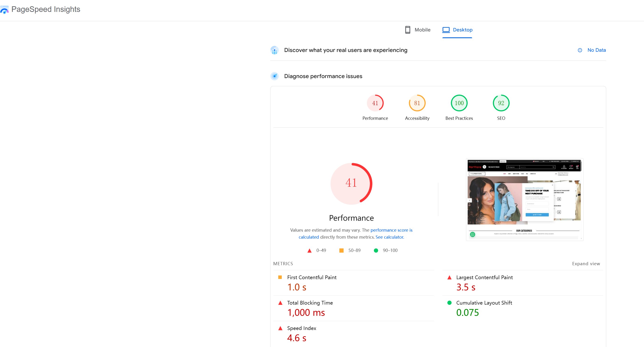
Task: Click the mobile phone icon
Action: (x=407, y=30)
